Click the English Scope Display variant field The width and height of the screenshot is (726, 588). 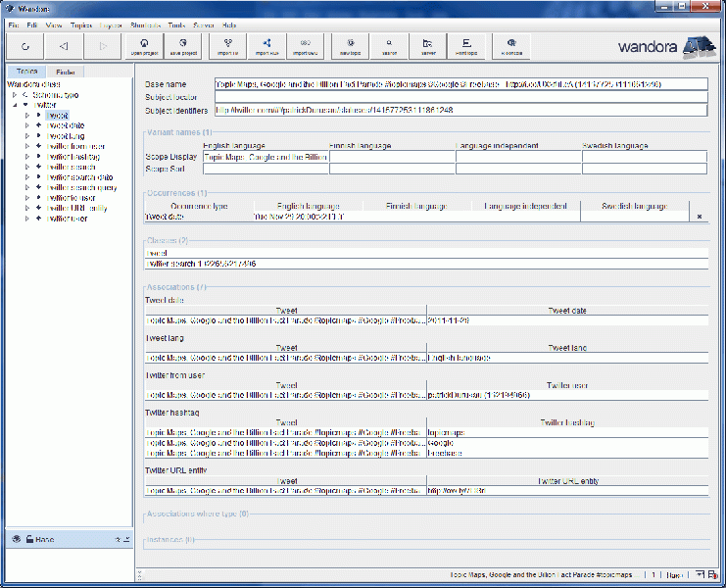[x=266, y=157]
